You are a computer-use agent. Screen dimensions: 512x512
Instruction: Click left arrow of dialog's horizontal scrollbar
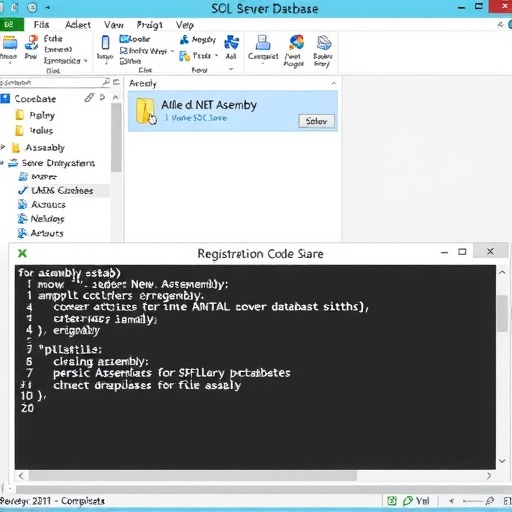(x=21, y=476)
